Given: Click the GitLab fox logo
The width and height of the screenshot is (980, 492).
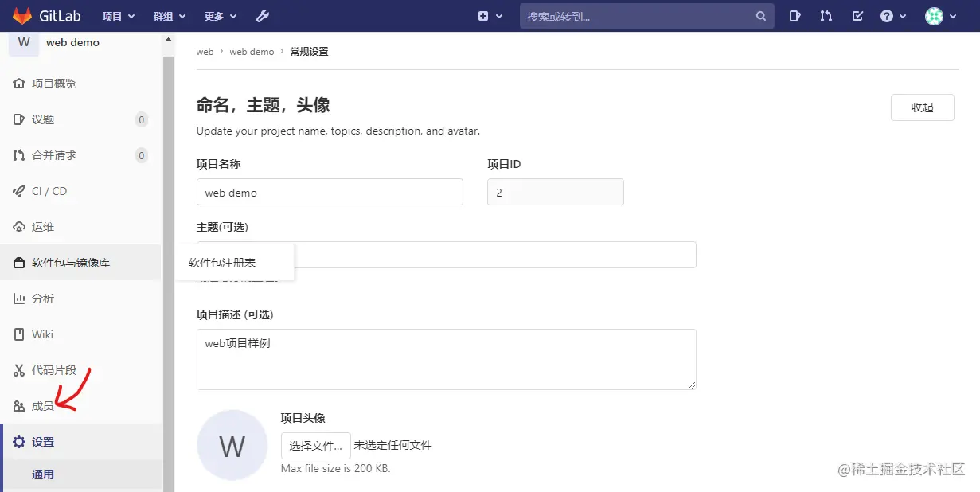Looking at the screenshot, I should (22, 15).
